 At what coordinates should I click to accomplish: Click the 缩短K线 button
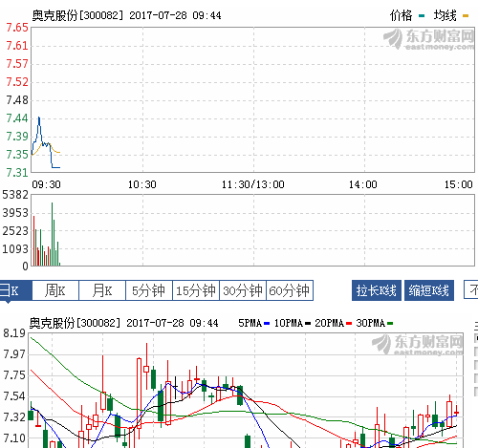[x=429, y=290]
